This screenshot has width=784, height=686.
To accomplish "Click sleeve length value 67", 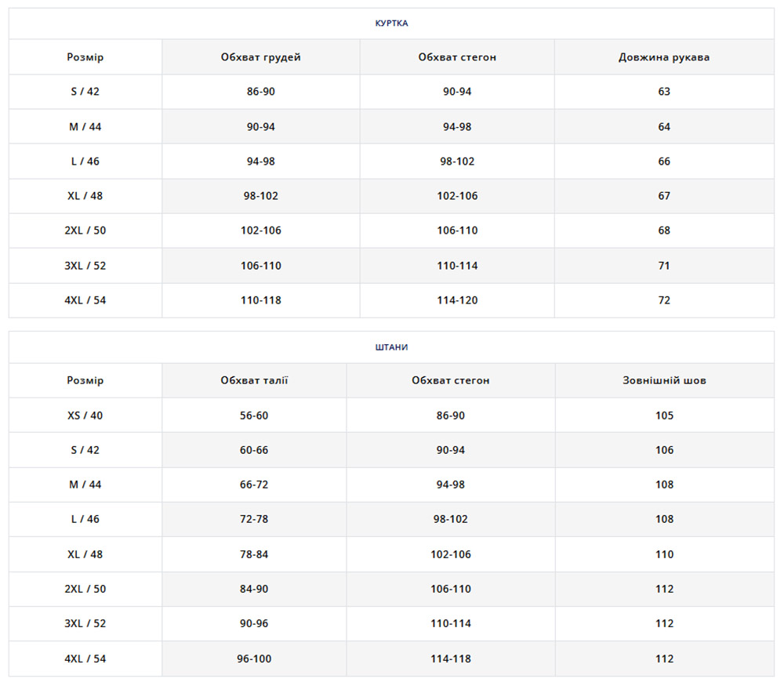I will point(664,196).
